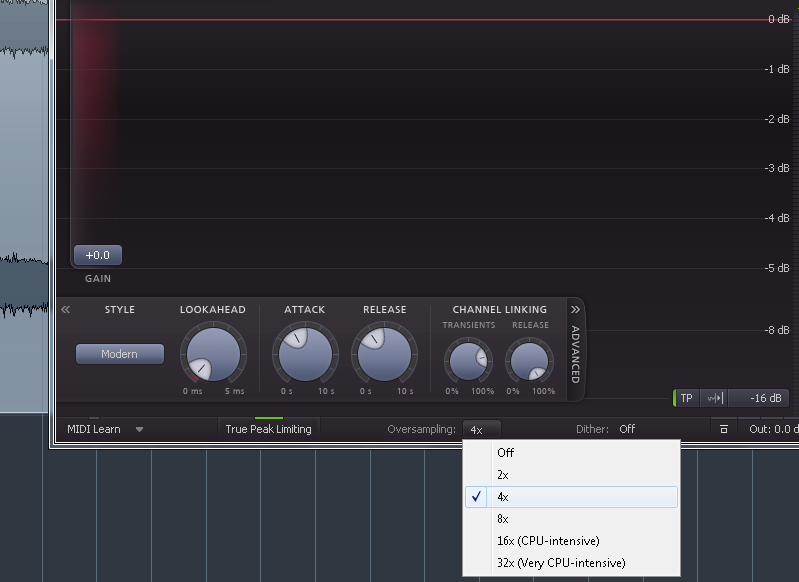The height and width of the screenshot is (582, 799).
Task: Open the Dither setting dropdown
Action: click(x=627, y=429)
